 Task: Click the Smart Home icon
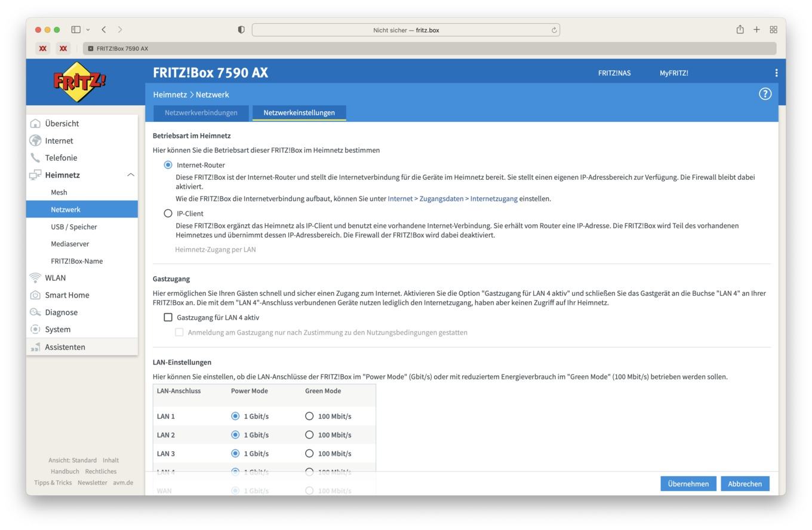pos(35,295)
